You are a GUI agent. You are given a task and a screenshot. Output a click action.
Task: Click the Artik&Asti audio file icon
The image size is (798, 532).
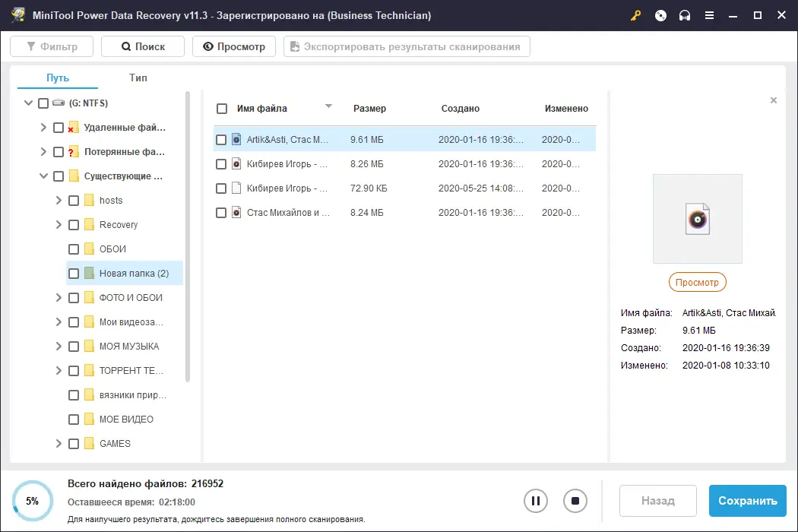236,139
